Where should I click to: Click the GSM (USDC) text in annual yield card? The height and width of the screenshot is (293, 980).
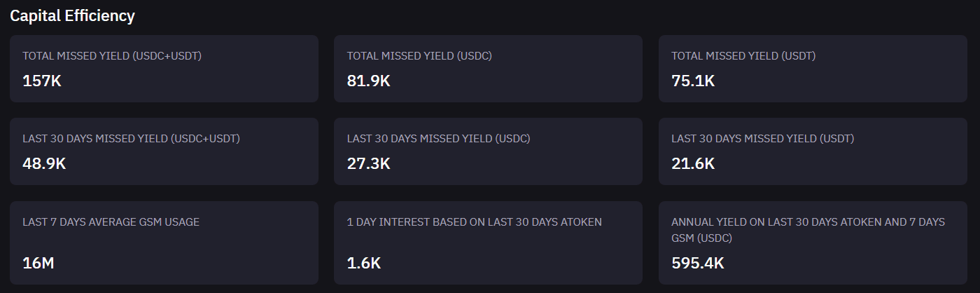pos(701,238)
